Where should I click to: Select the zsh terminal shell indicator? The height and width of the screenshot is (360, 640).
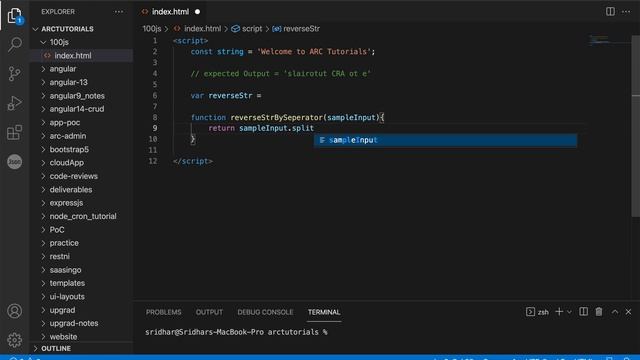click(537, 312)
